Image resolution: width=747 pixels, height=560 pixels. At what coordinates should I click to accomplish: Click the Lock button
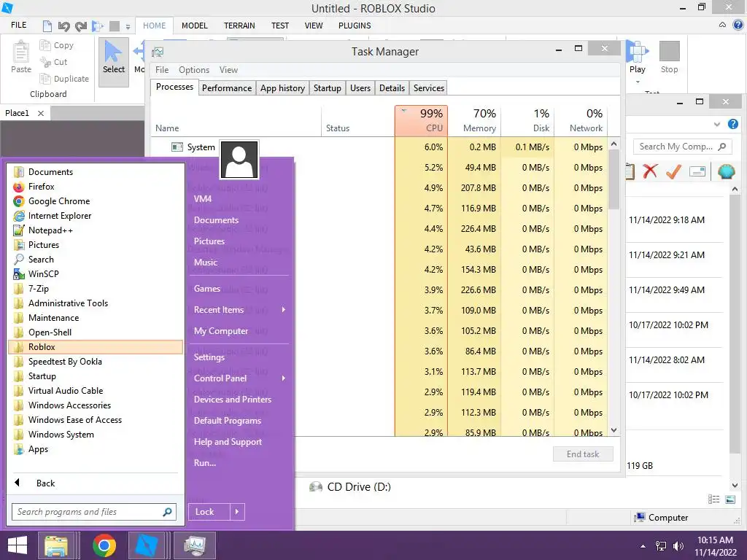click(x=209, y=512)
